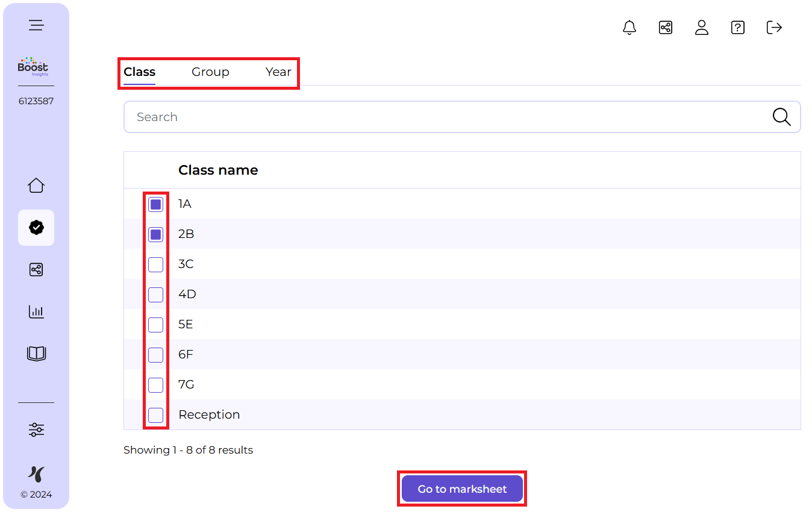Screen dimensions: 812x512
Task: Select the Reception class checkbox
Action: [x=156, y=415]
